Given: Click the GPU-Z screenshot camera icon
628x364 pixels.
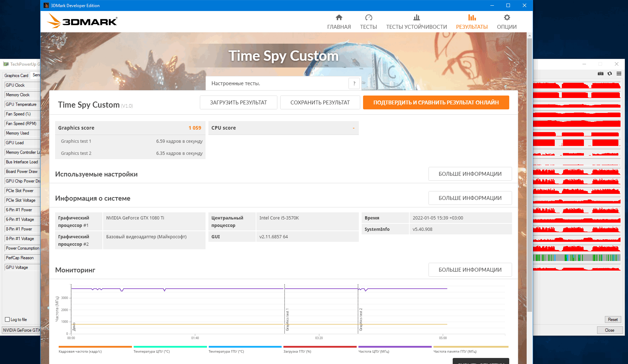Looking at the screenshot, I should point(601,74).
